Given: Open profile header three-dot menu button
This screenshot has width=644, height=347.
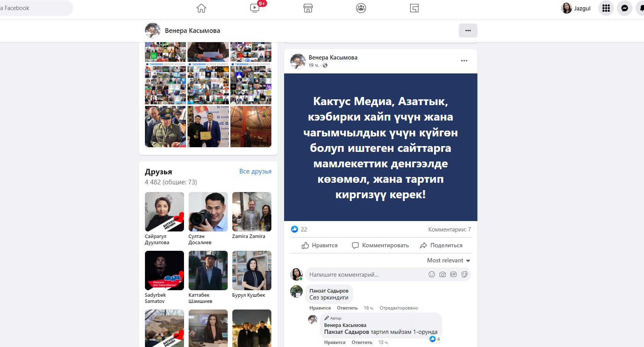Looking at the screenshot, I should (468, 31).
